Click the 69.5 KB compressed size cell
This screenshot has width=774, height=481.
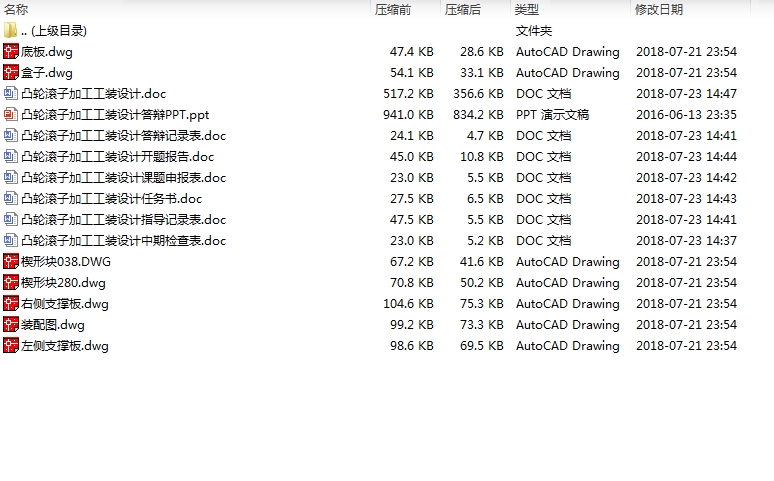click(x=482, y=346)
